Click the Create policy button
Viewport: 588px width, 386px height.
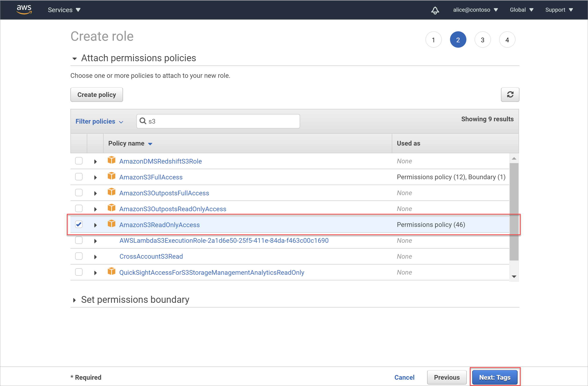96,94
